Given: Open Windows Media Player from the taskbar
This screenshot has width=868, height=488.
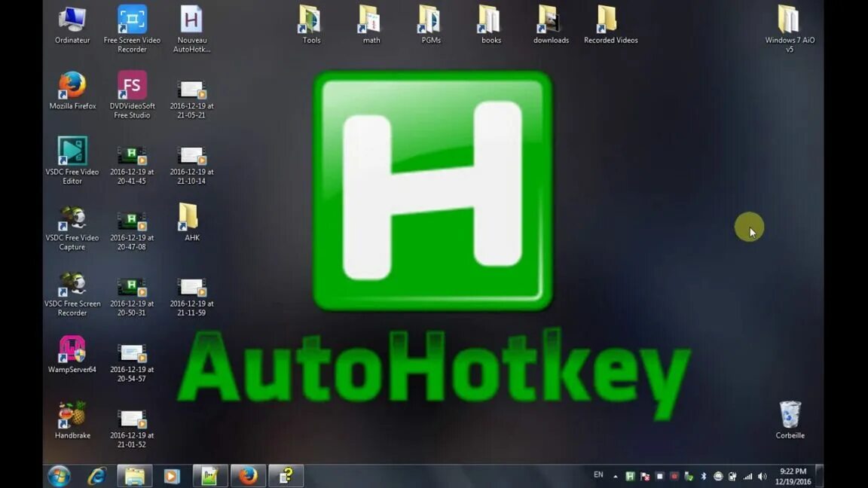Looking at the screenshot, I should 172,476.
